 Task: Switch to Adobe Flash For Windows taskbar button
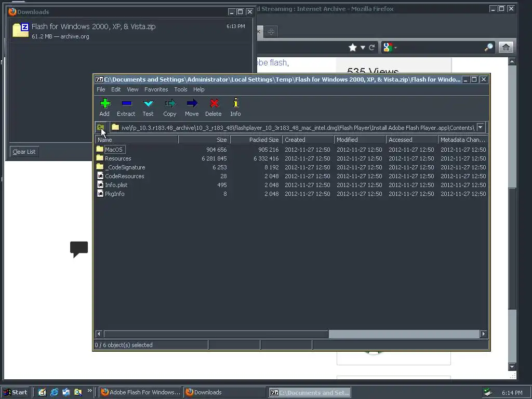(x=140, y=393)
